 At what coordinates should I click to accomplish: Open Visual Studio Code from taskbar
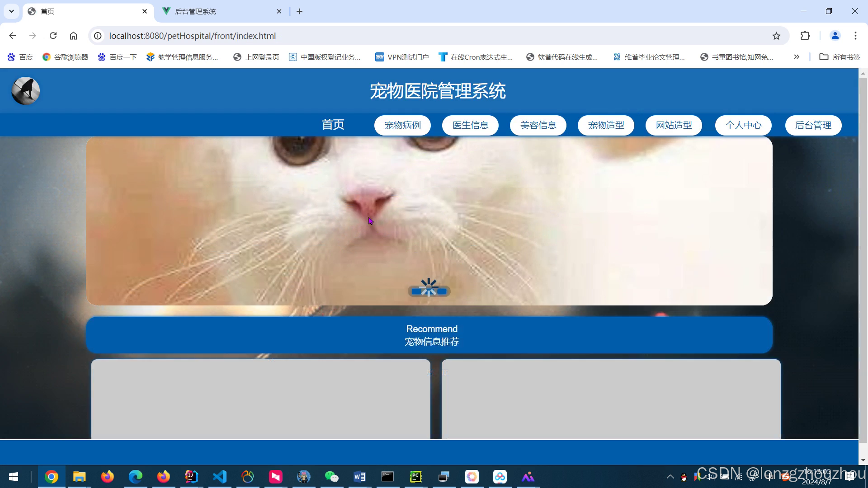(220, 477)
